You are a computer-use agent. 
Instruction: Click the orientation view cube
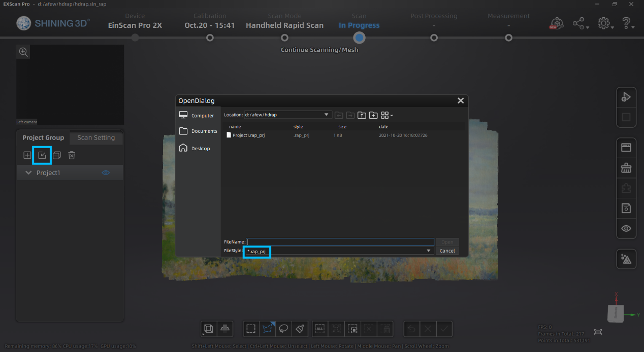616,313
